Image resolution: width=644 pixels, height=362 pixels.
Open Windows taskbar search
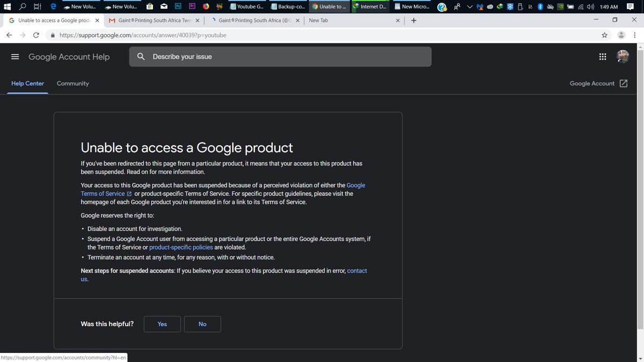coord(23,6)
